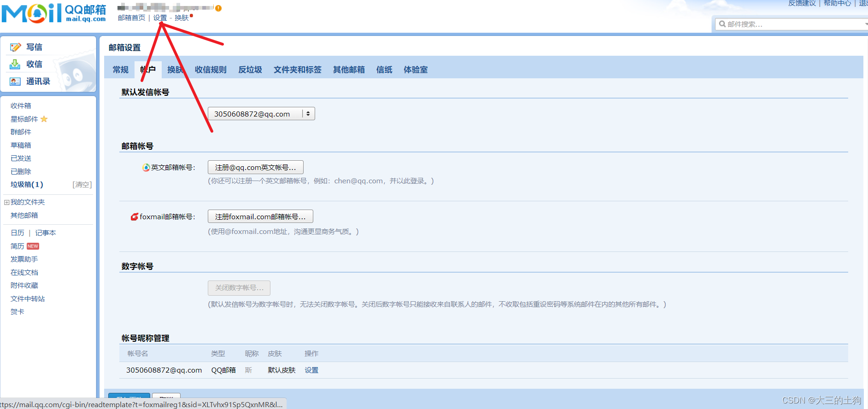Screen dimensions: 868x409
Task: Click inside the 邮件搜索 search field
Action: (x=792, y=24)
